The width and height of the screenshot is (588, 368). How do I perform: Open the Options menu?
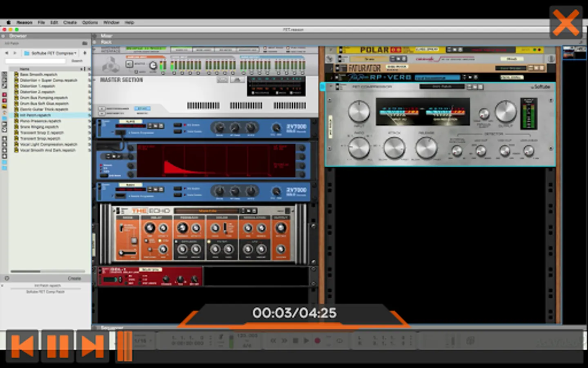(90, 22)
